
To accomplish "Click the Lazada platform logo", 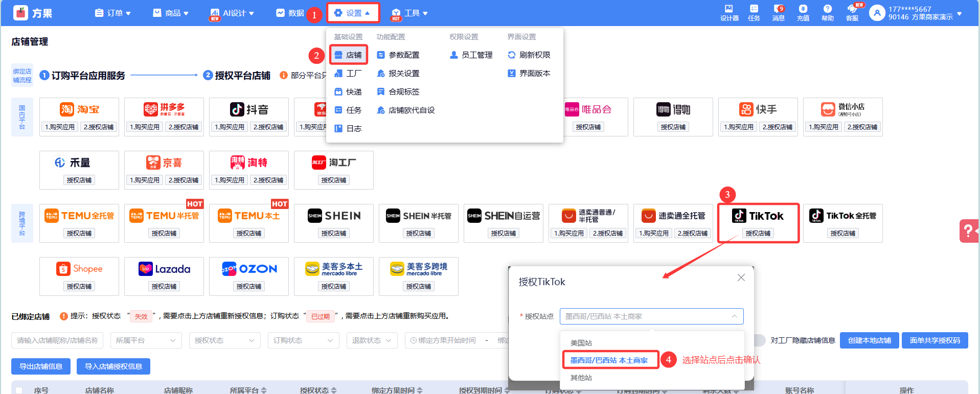I will (x=164, y=269).
